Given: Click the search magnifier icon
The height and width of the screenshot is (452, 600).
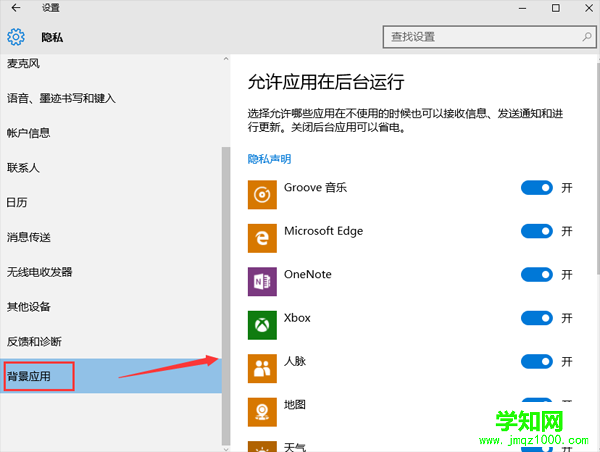Looking at the screenshot, I should pos(587,37).
